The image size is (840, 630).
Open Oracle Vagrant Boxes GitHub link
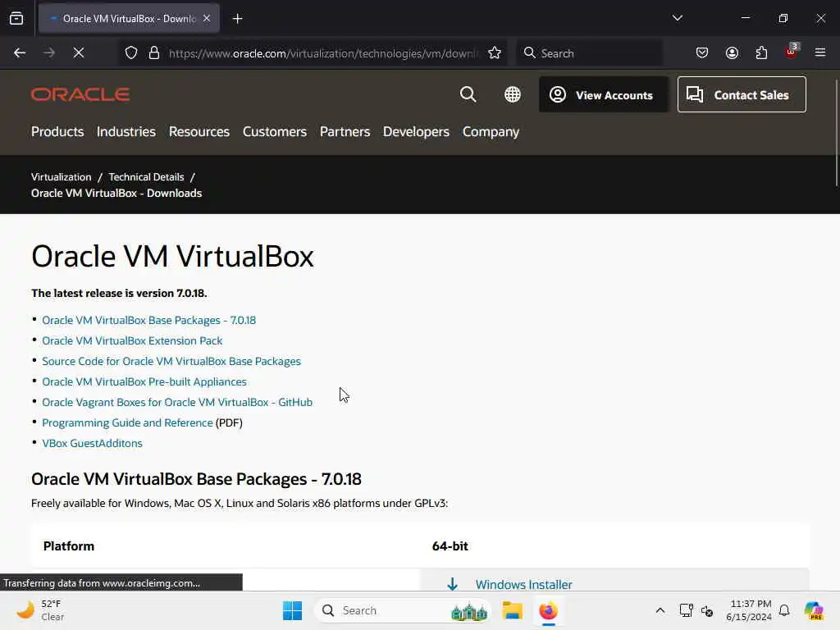pos(177,402)
